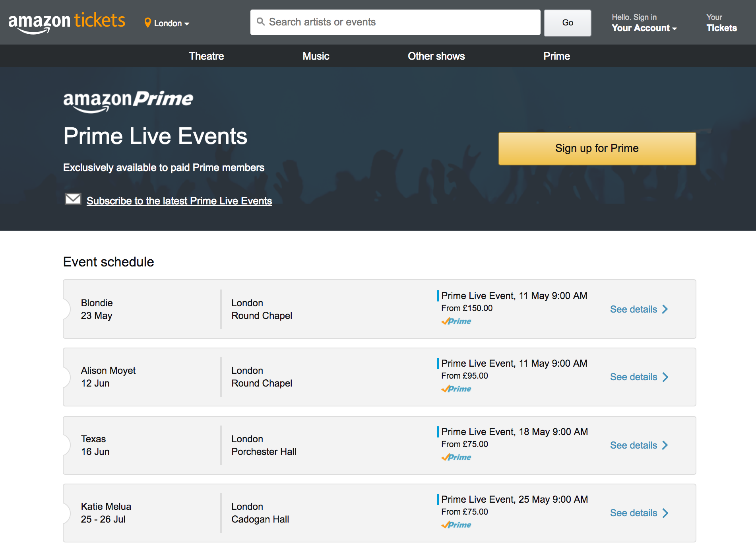Click Prime Live Event, 18 May 9:00 AM text
The height and width of the screenshot is (552, 756).
pos(514,432)
